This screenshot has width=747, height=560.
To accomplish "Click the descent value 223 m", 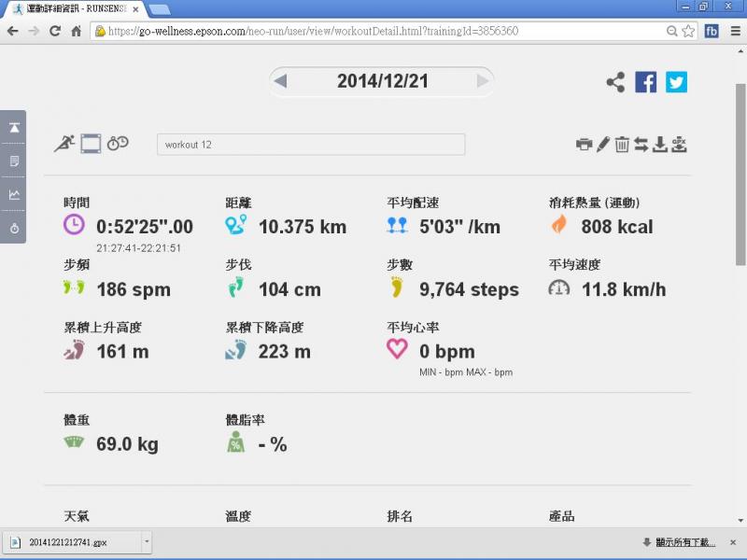I will tap(285, 352).
